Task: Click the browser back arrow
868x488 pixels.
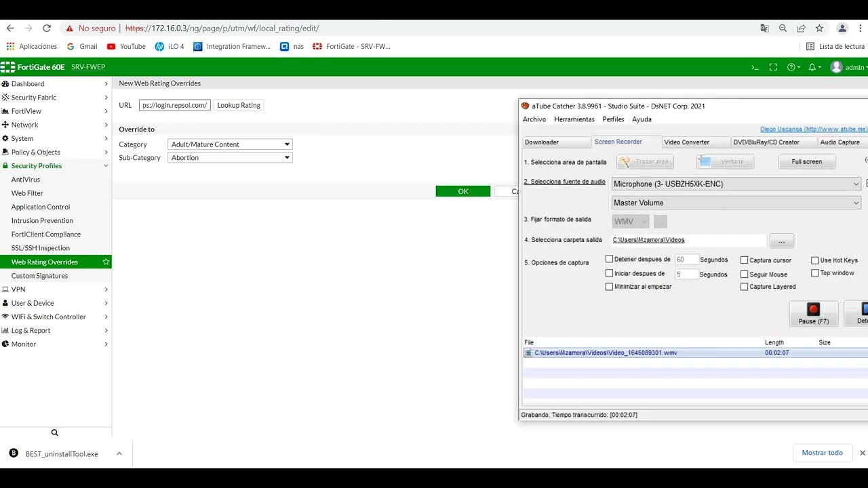Action: click(10, 28)
